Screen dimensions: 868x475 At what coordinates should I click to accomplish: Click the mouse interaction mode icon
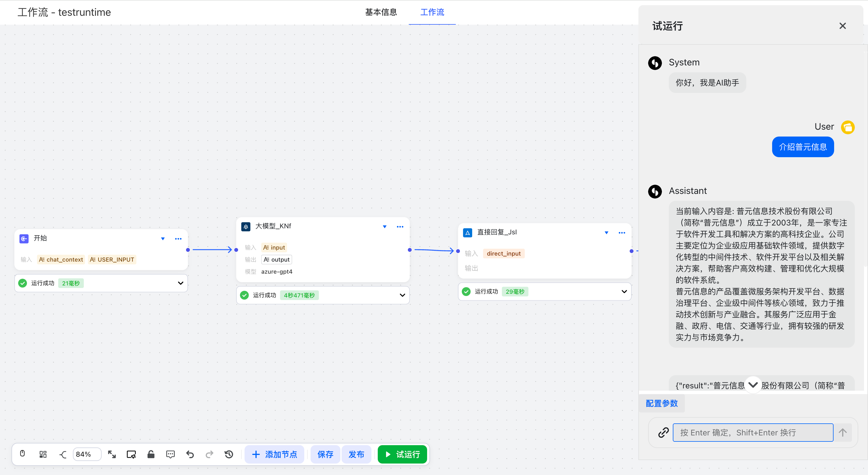[x=22, y=454]
